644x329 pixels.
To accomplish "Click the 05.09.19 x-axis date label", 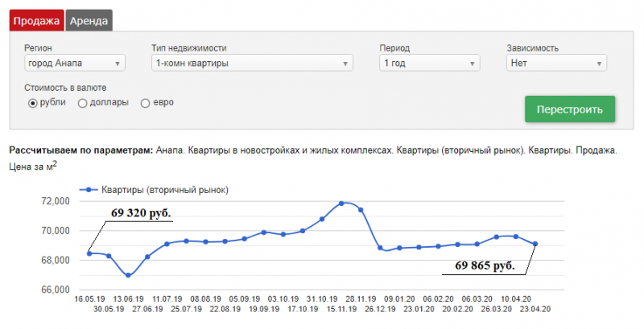I will pyautogui.click(x=245, y=299).
